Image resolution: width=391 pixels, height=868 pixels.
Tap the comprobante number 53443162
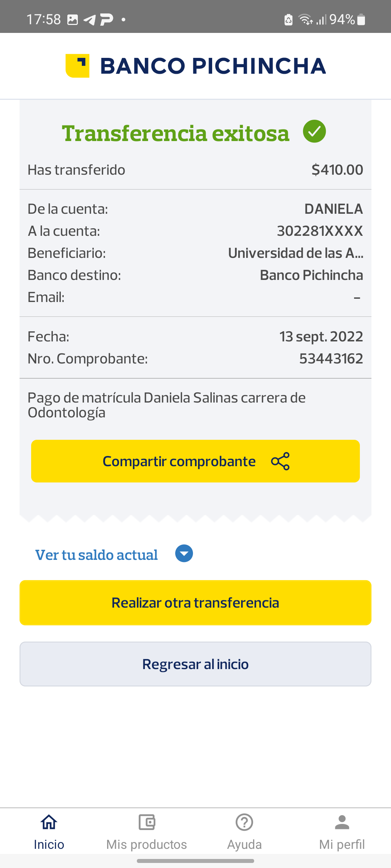[x=331, y=359]
